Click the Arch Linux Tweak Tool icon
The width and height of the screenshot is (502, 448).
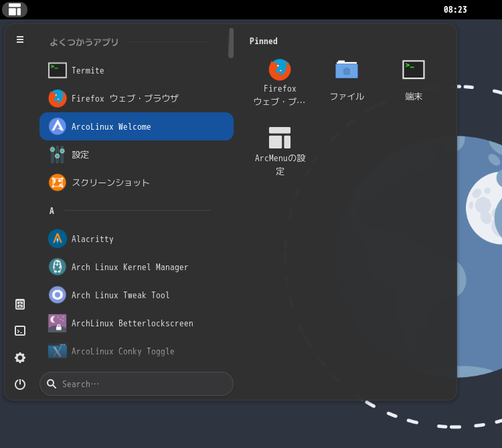pos(58,295)
